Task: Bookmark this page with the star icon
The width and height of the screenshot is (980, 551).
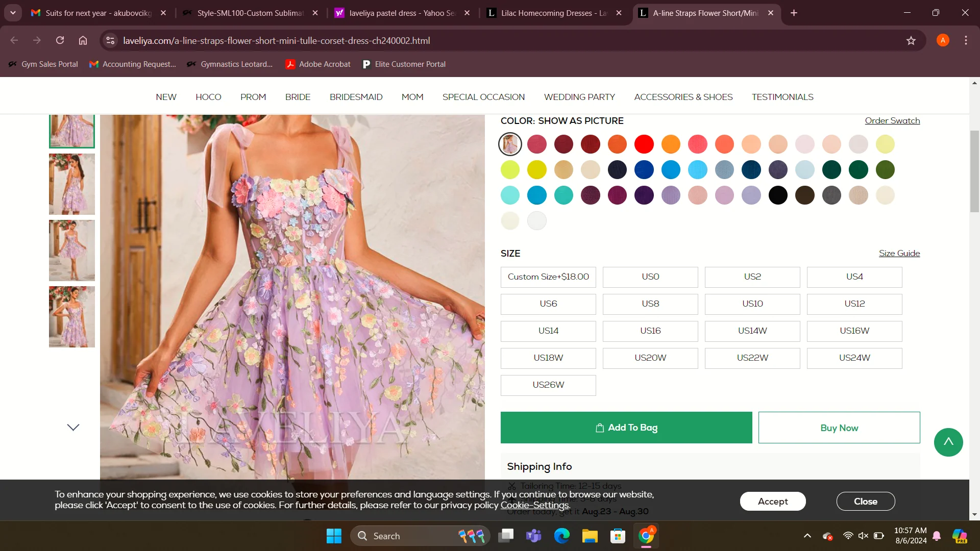Action: [x=911, y=40]
